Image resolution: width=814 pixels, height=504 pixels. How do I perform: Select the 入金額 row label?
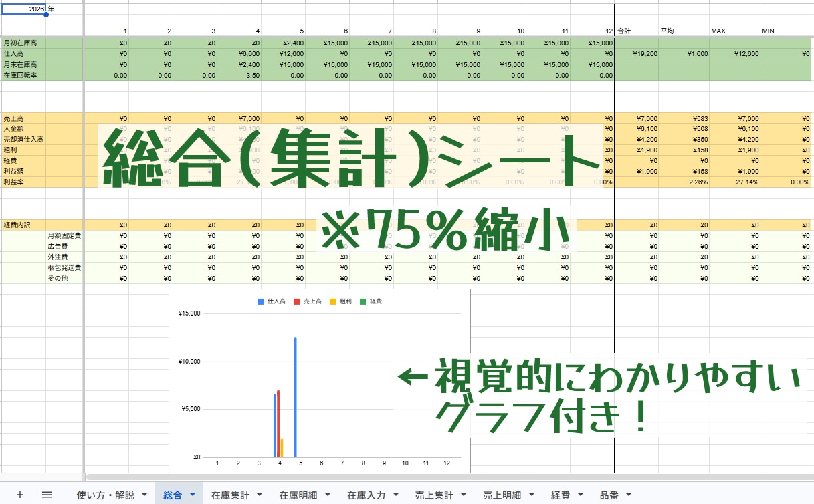[x=13, y=129]
